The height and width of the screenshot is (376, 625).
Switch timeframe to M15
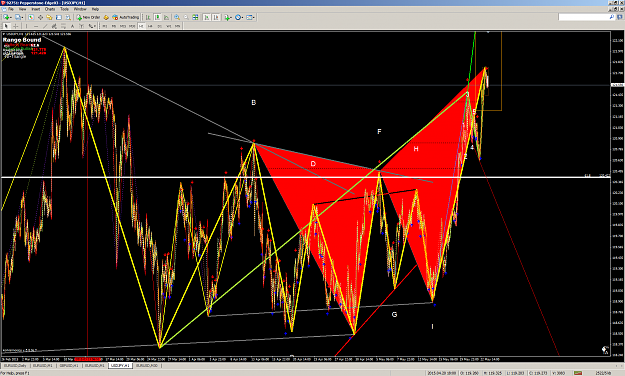(123, 26)
